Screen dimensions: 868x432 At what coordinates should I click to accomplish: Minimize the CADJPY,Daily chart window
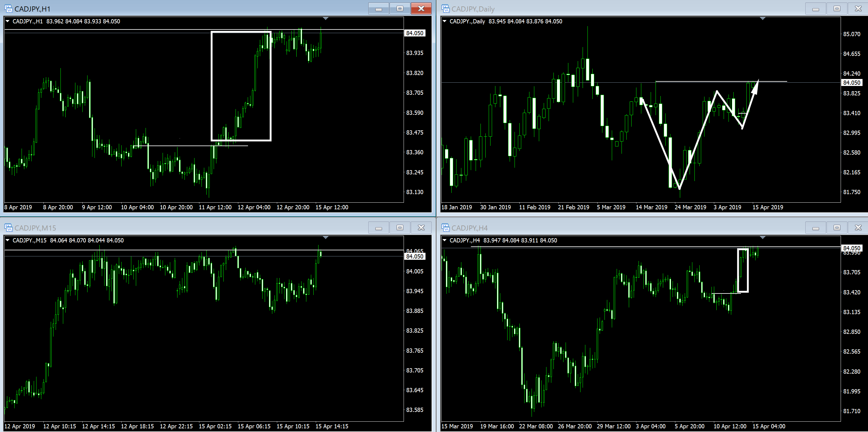pos(815,9)
